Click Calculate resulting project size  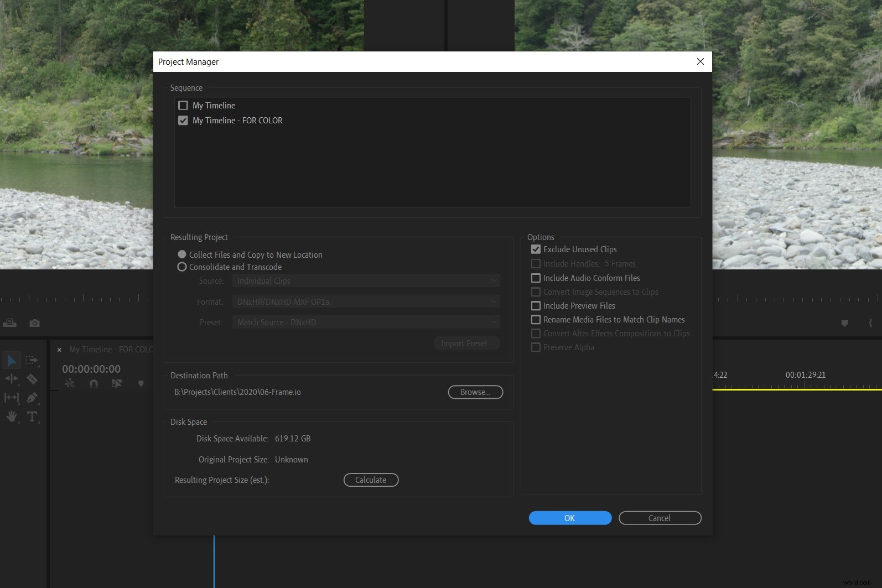371,480
